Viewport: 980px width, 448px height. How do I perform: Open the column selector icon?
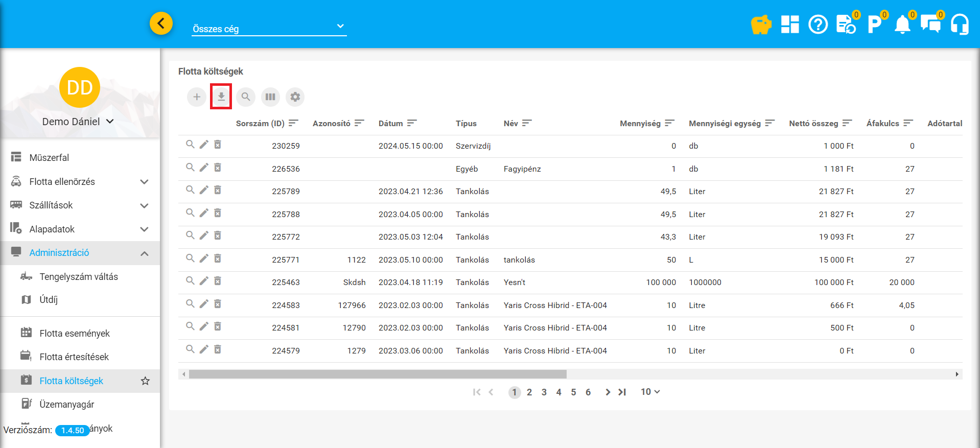tap(270, 97)
